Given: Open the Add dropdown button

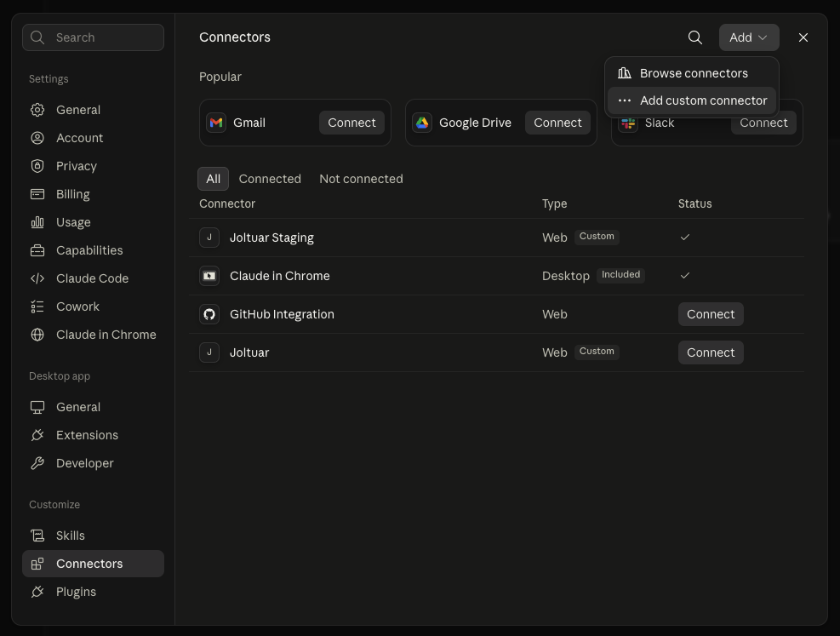Looking at the screenshot, I should click(749, 37).
